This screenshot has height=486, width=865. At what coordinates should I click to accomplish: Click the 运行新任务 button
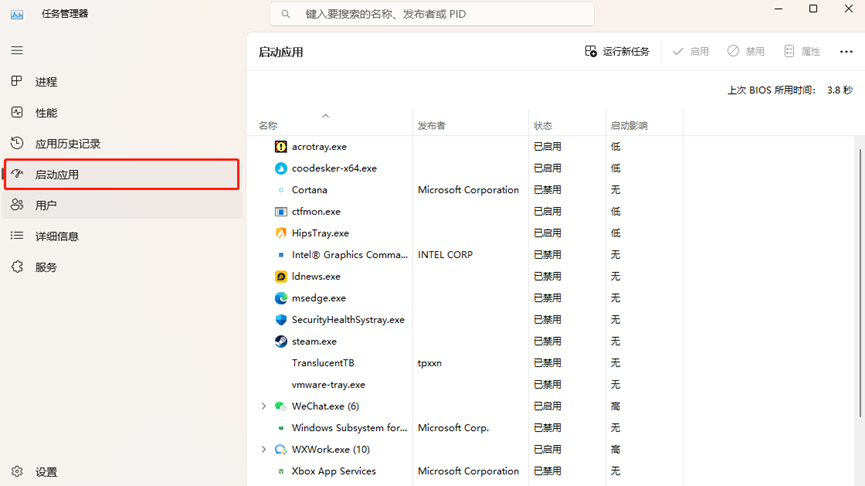click(617, 51)
